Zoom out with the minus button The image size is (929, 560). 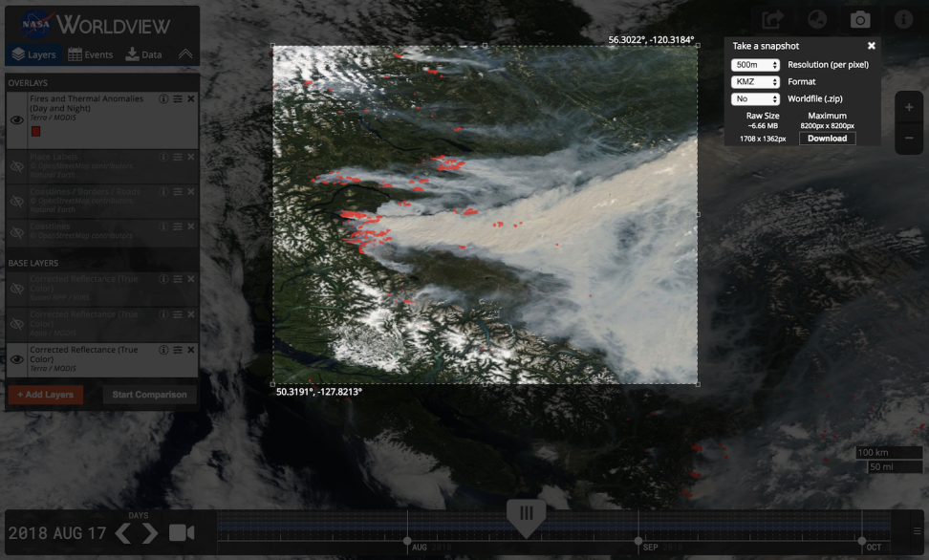(x=909, y=138)
